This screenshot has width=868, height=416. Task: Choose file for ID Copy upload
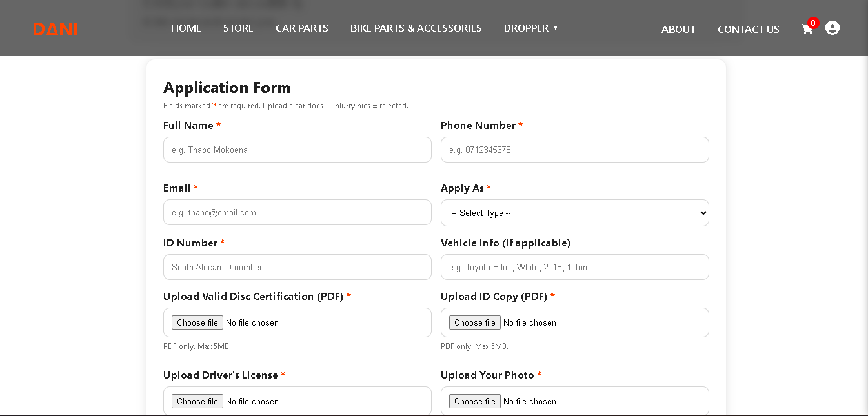[x=475, y=322]
